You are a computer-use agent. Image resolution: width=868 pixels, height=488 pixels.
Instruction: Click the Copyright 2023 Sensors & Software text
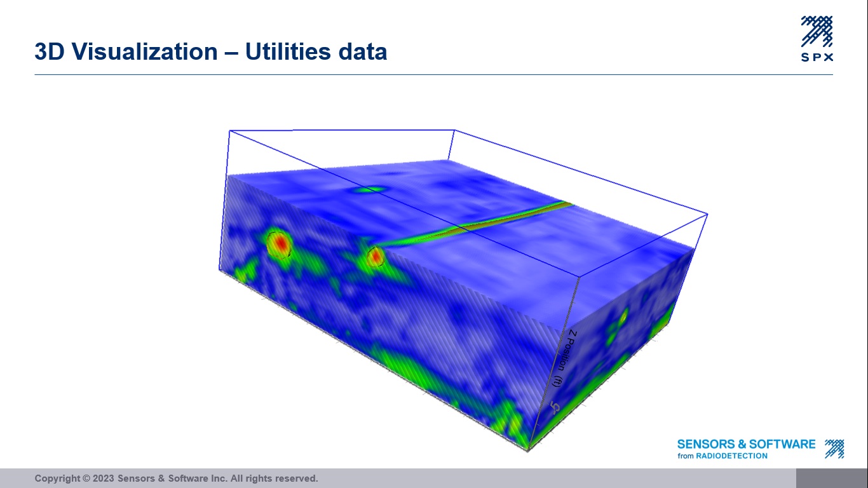[177, 478]
